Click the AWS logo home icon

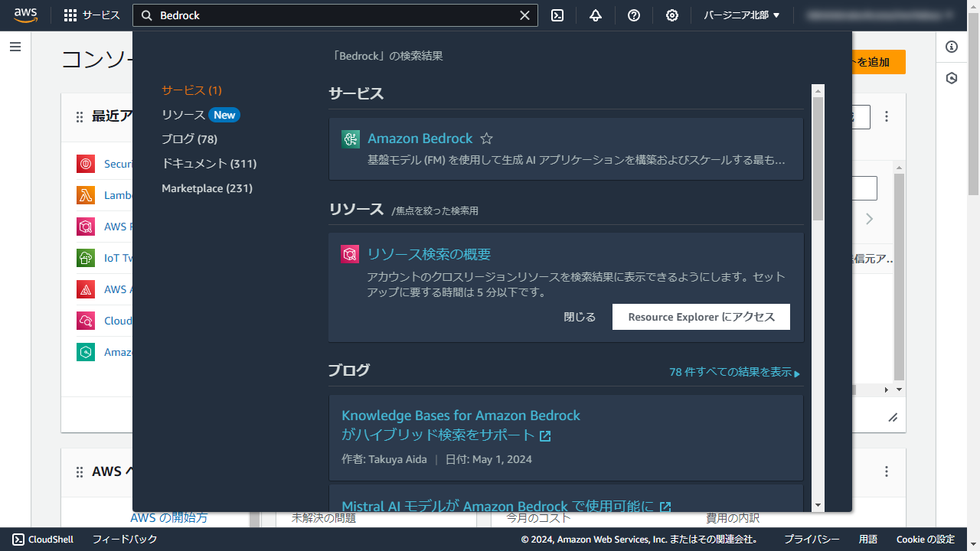click(x=26, y=15)
